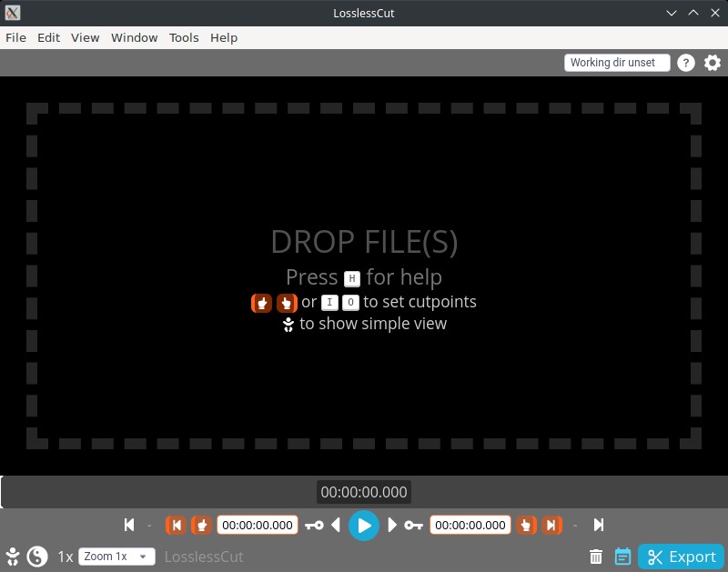Jump to start of video icon
Screen dimensions: 728x572
[129, 525]
